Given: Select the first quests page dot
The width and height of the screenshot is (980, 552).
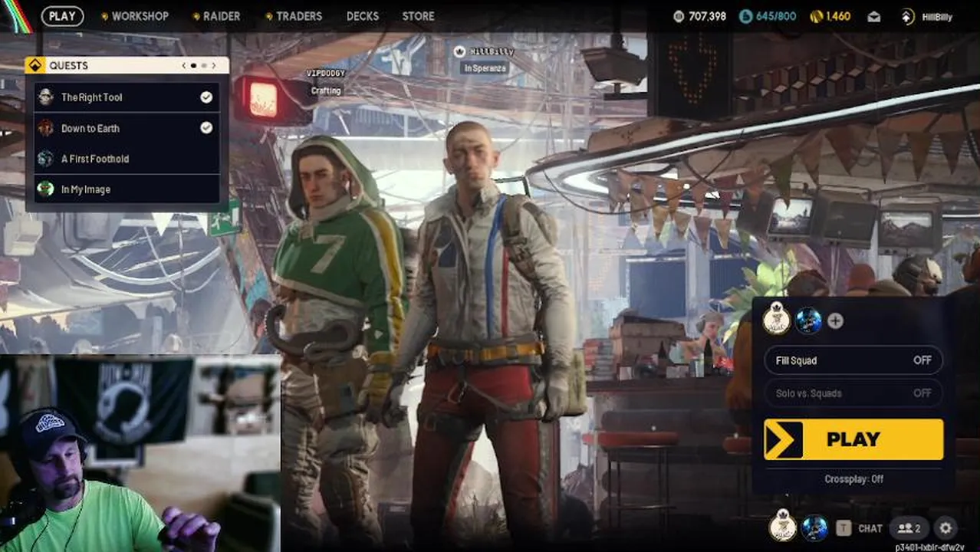Looking at the screenshot, I should coord(193,66).
